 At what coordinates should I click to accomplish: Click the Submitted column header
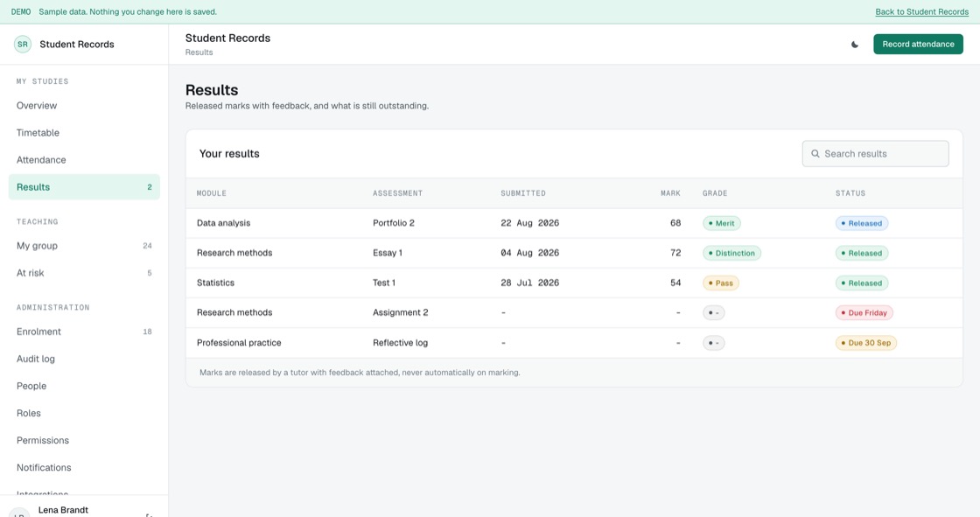click(523, 194)
